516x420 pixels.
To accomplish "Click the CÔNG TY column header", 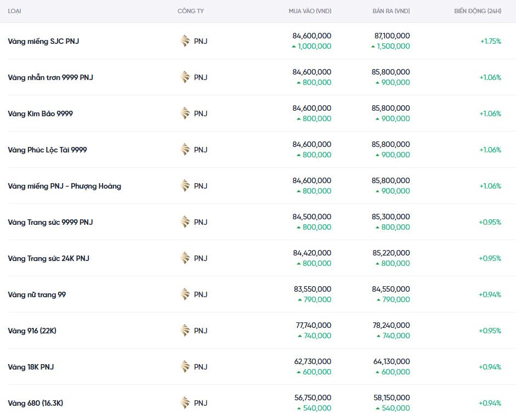I will click(191, 12).
